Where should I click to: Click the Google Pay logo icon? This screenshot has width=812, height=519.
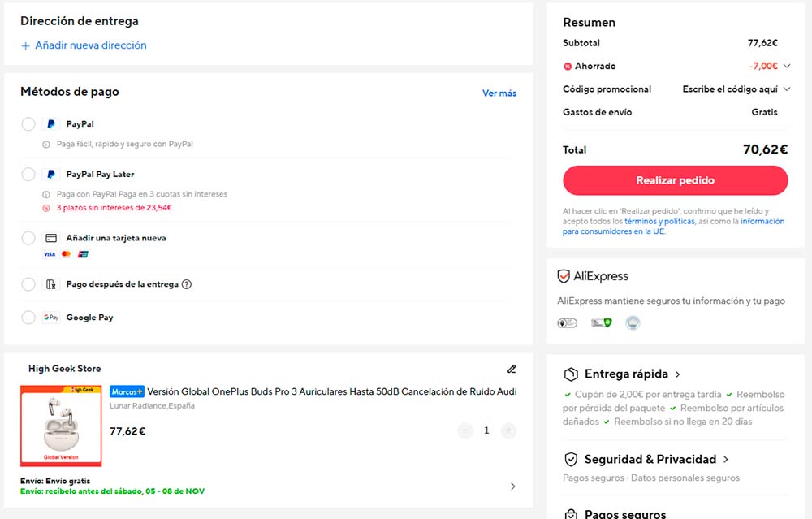point(51,318)
